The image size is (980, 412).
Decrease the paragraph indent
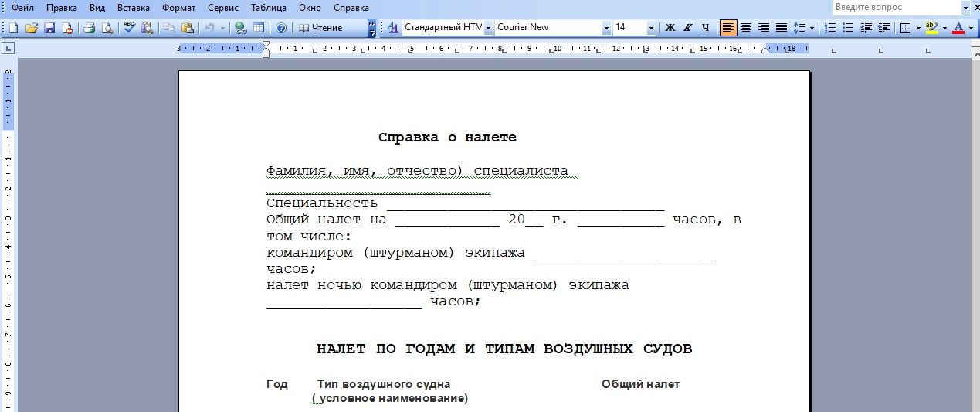pos(866,28)
